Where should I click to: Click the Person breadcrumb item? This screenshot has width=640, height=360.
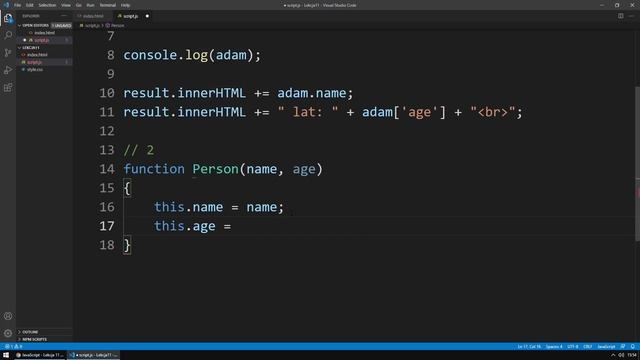tap(117, 25)
